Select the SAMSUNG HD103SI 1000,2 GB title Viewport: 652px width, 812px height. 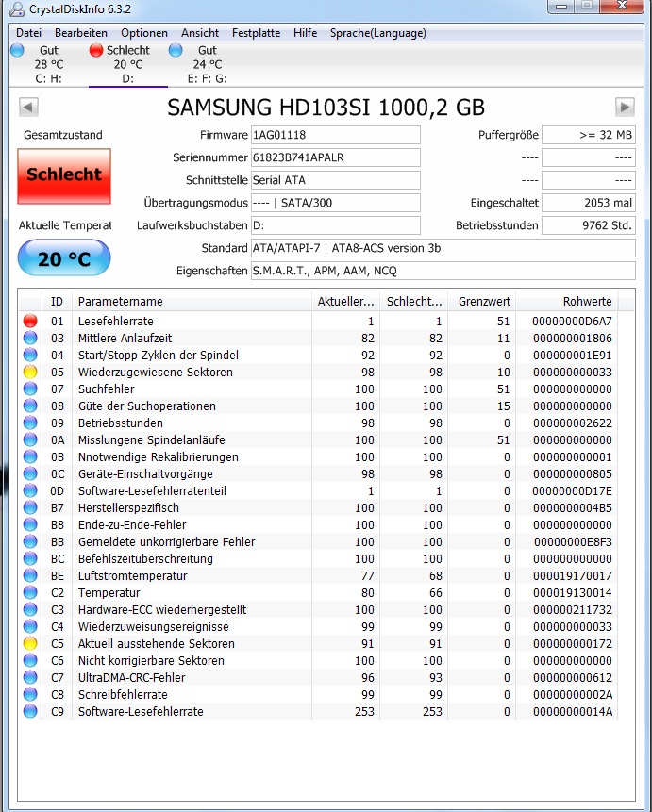[x=326, y=108]
